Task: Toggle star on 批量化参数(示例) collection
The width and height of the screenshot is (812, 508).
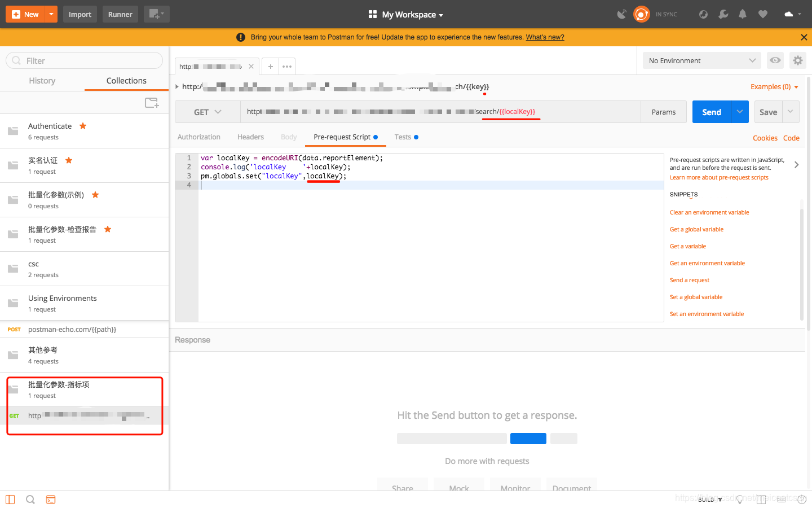Action: [95, 195]
